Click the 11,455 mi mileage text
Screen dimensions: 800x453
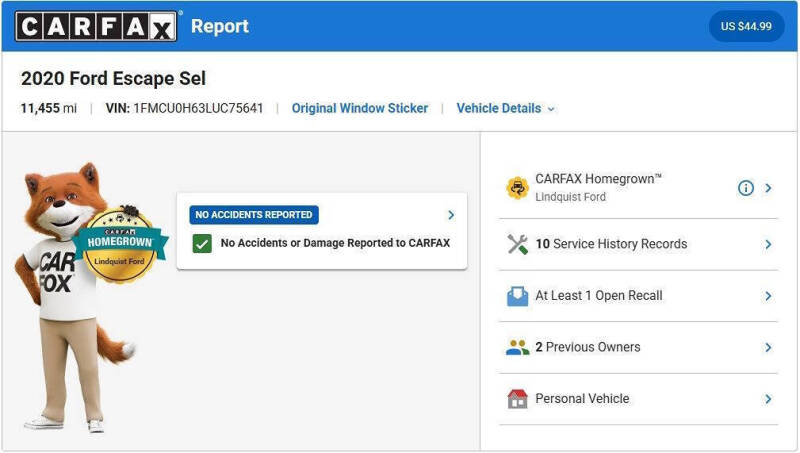click(x=48, y=108)
